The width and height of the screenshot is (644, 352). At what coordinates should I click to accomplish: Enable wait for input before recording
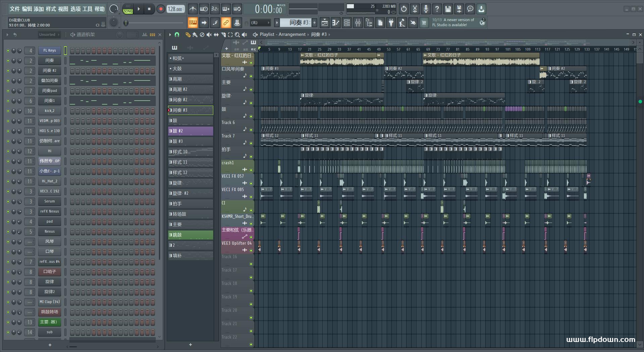pos(204,9)
